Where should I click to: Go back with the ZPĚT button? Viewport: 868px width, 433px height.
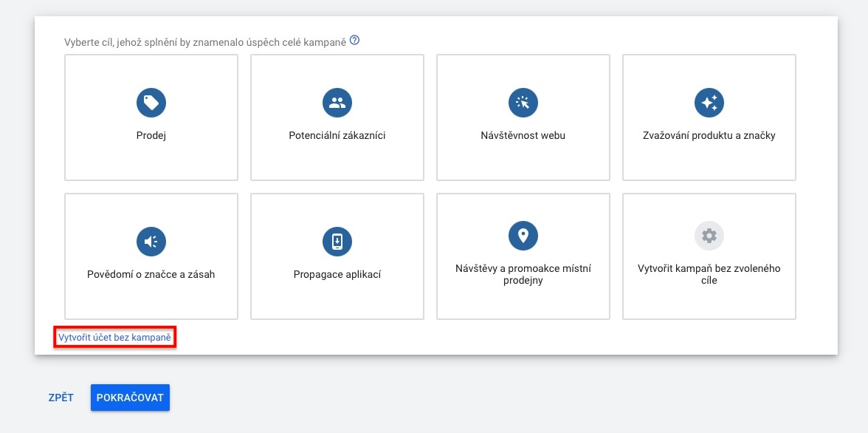[x=61, y=398]
